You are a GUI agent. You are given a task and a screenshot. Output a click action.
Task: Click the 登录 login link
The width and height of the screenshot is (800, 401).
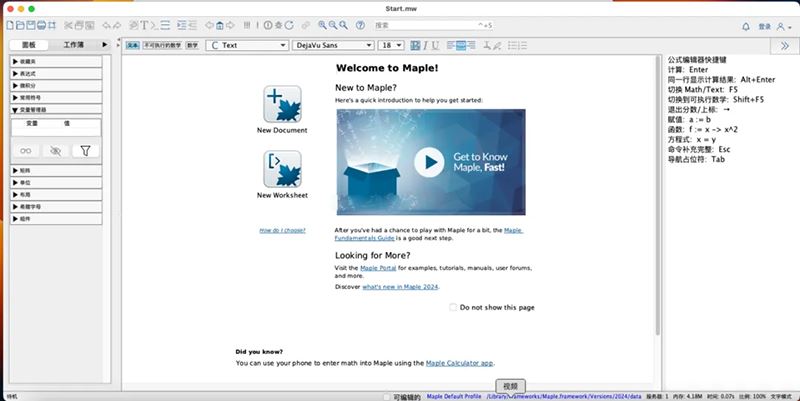(x=764, y=27)
